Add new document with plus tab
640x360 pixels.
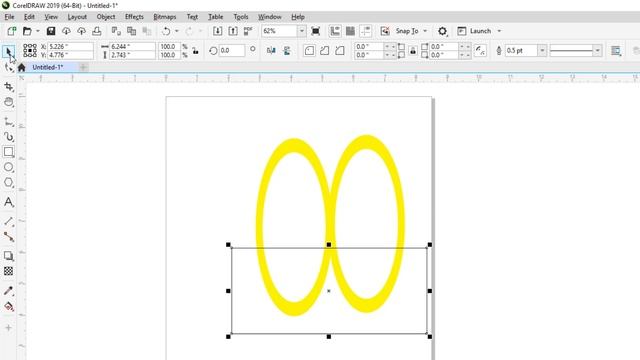point(83,67)
